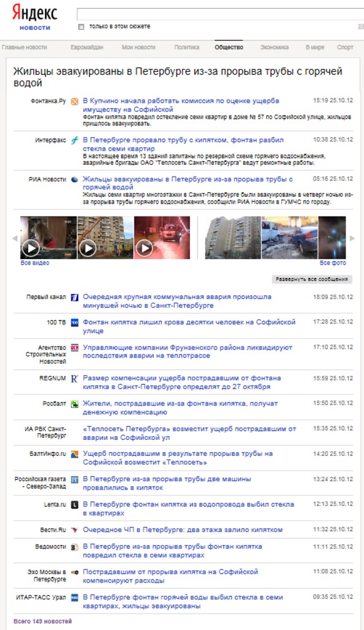This screenshot has width=364, height=630.
Task: Click the РИА Новости source icon
Action: 74,180
